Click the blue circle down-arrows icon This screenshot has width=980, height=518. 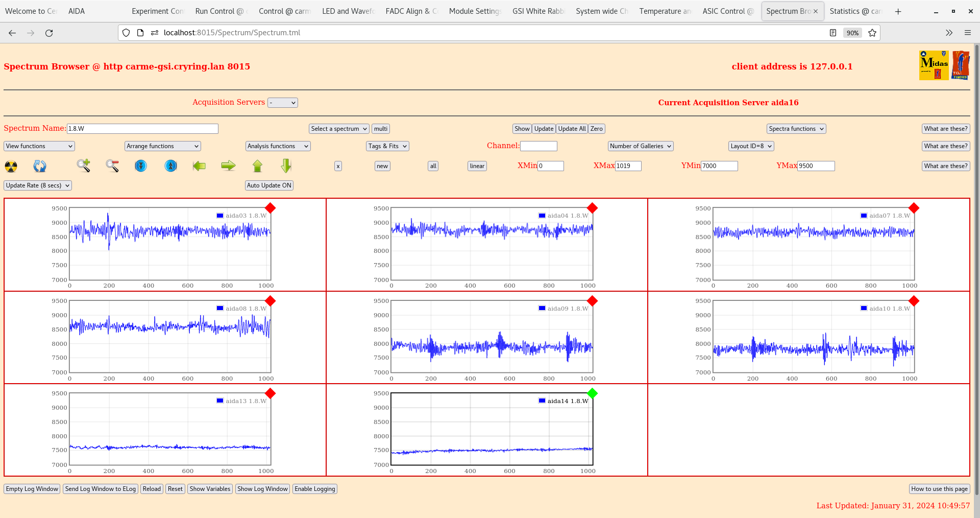141,166
